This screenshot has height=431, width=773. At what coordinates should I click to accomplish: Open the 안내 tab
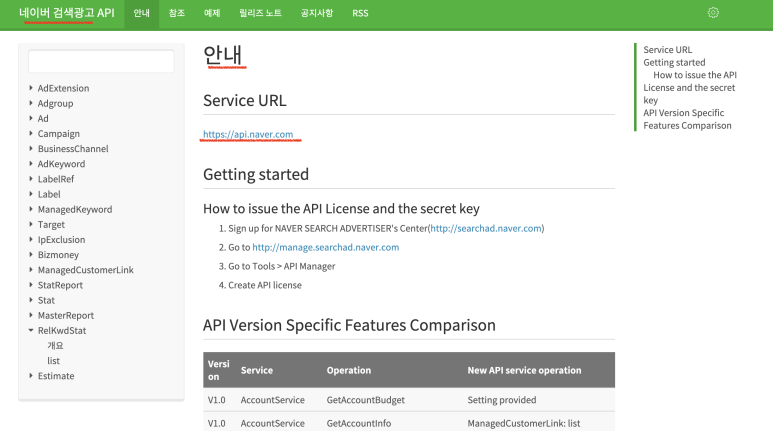pos(141,13)
